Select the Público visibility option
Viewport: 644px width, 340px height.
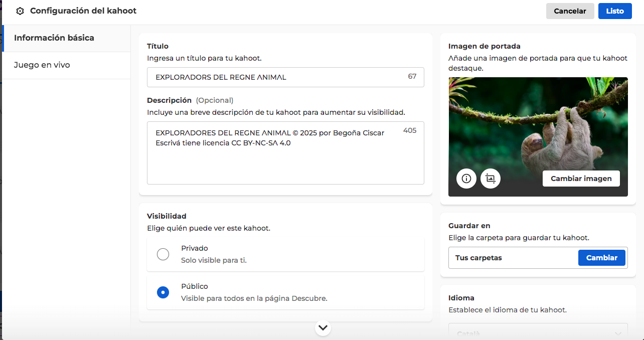point(163,292)
